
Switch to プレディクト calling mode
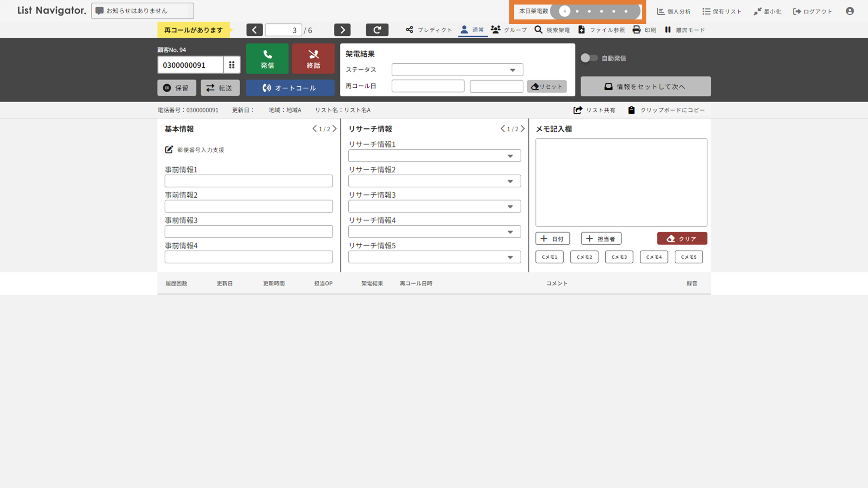coord(428,30)
